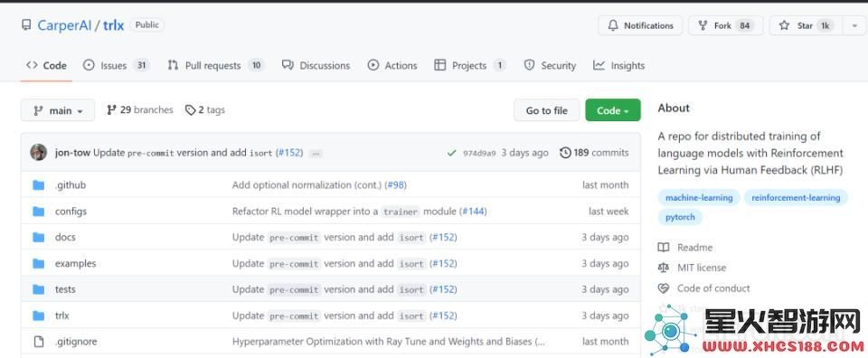The height and width of the screenshot is (358, 868).
Task: Click the Go to file button
Action: (546, 110)
